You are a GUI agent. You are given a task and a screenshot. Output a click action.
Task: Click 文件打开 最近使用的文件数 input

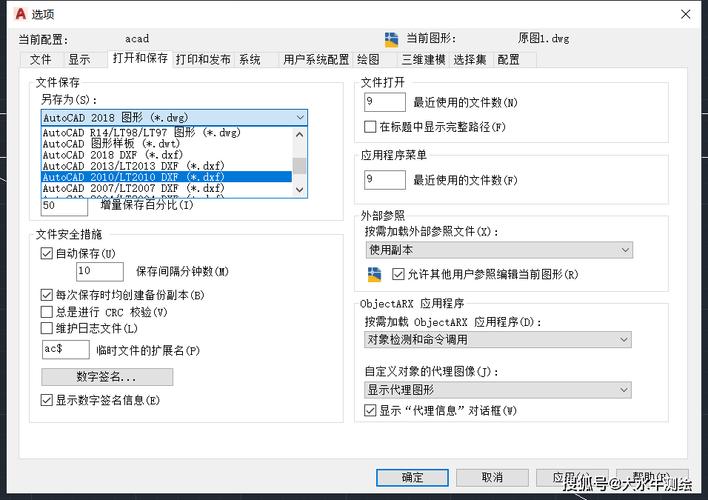tap(385, 102)
